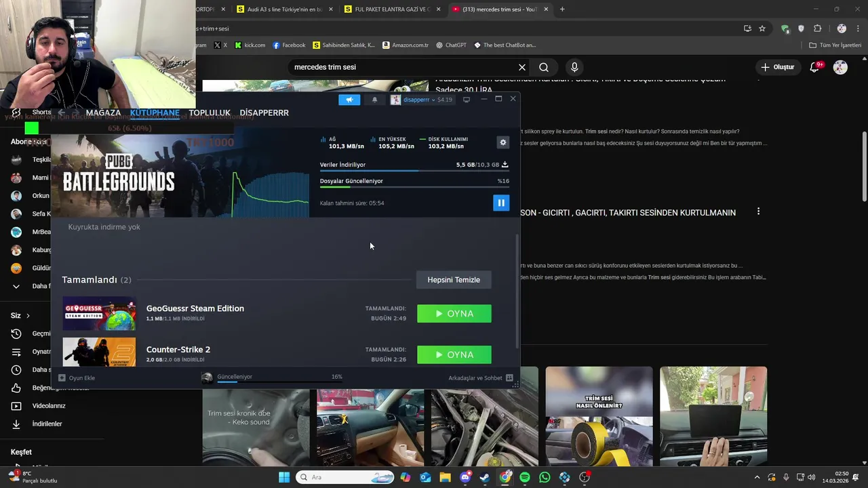Click Güncelleniyor progress bar in Steam footer
Image resolution: width=868 pixels, height=488 pixels.
coord(280,382)
